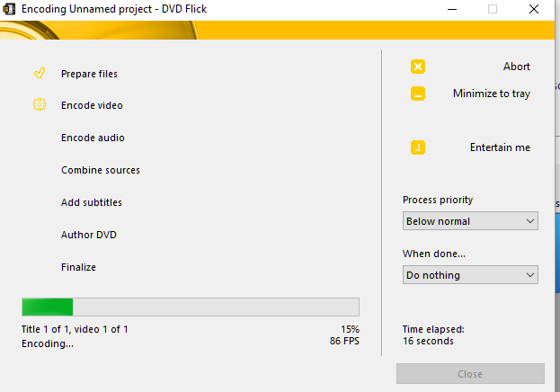Click the Entertain me icon

coord(418,147)
